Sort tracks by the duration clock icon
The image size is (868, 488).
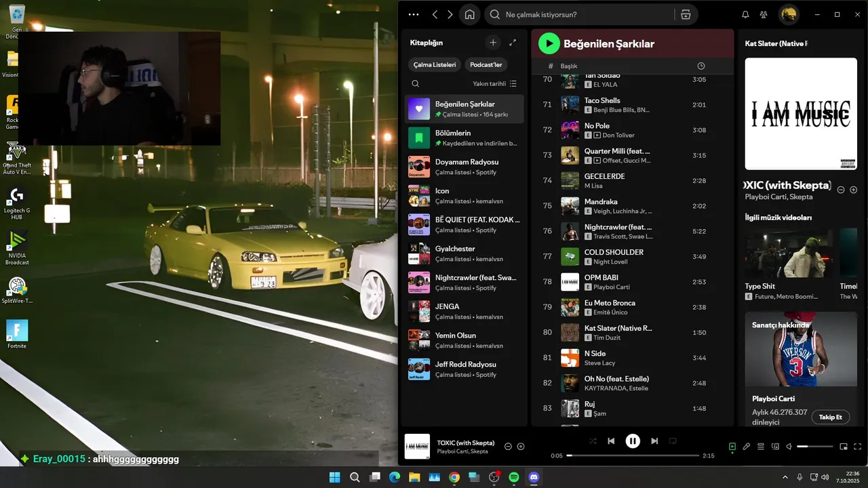[701, 66]
